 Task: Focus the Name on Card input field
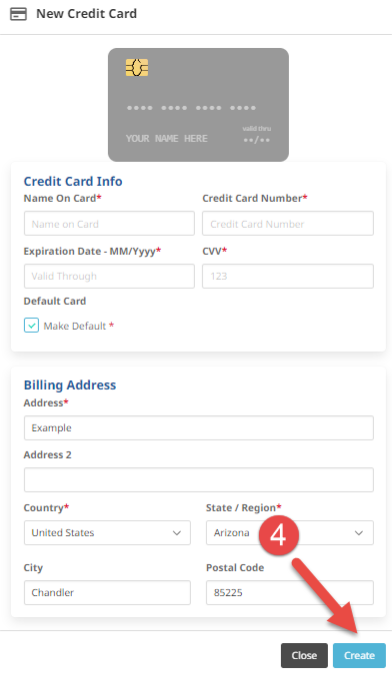(x=109, y=223)
